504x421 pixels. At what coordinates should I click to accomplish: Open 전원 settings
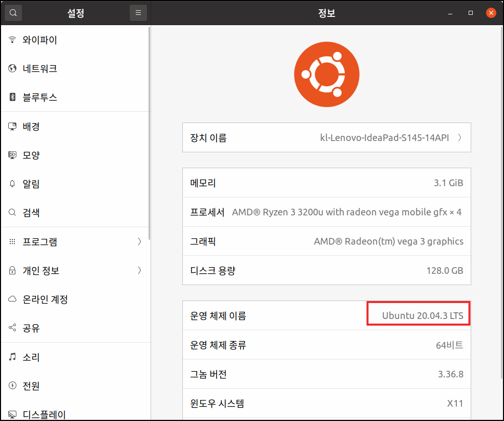point(75,385)
